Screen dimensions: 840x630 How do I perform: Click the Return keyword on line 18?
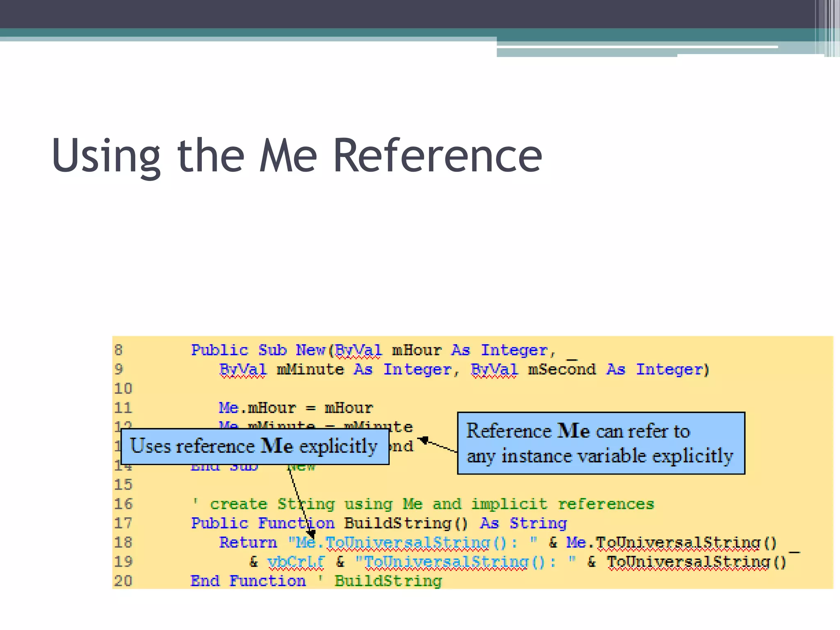tap(248, 543)
